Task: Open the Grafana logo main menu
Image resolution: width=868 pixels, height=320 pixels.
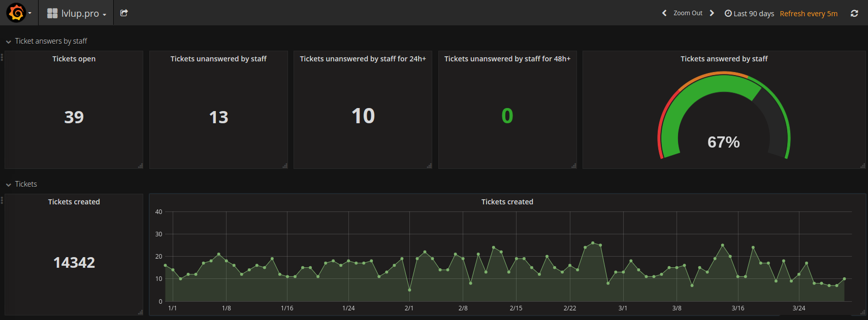Action: 17,13
